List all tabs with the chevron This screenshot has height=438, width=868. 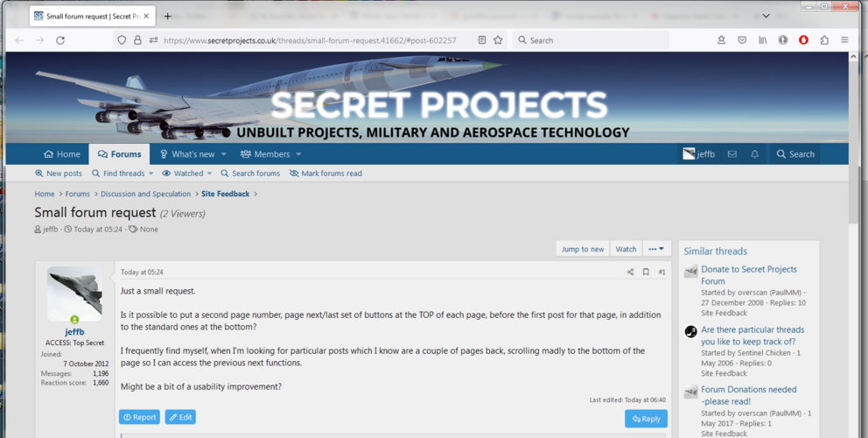click(766, 16)
